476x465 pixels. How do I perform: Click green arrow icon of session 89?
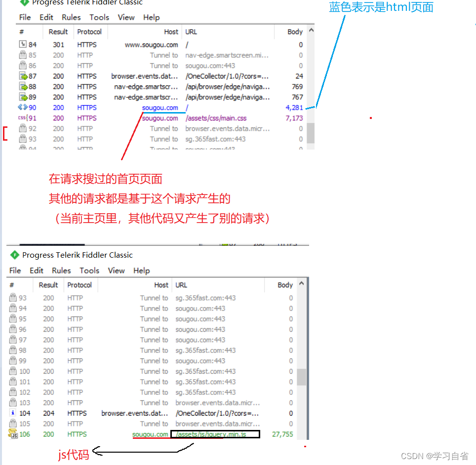click(x=23, y=97)
